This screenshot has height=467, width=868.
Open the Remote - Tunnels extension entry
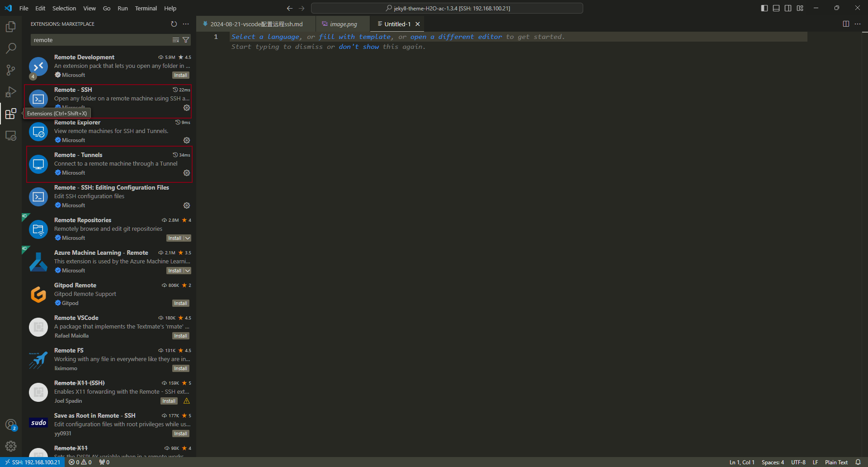[109, 164]
